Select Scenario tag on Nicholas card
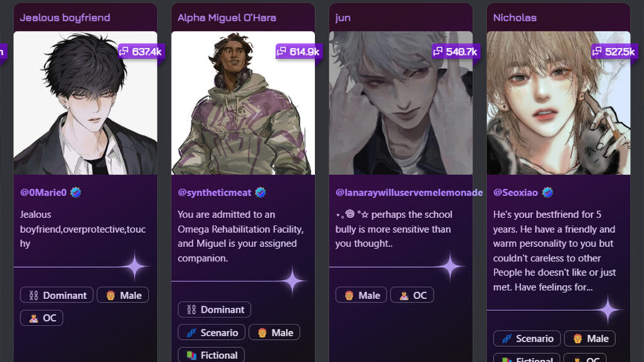Viewport: 644px width, 362px height. point(527,339)
